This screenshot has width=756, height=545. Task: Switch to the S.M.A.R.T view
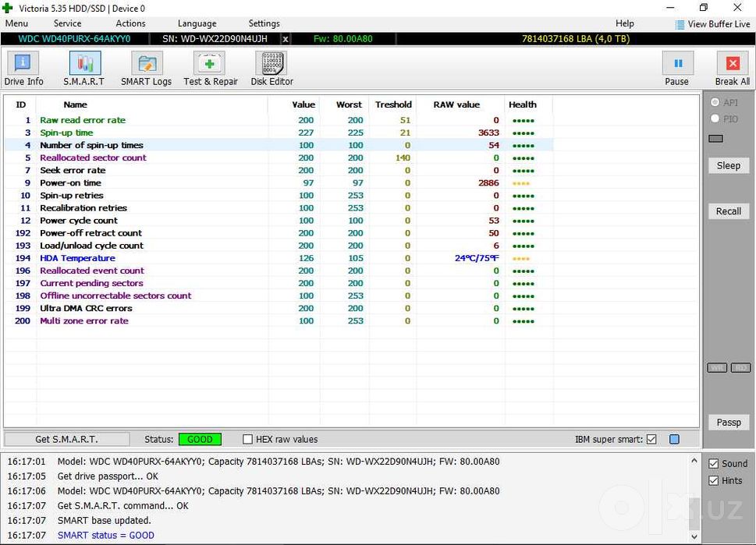(84, 69)
